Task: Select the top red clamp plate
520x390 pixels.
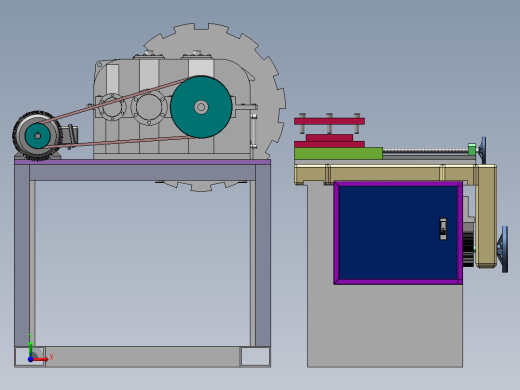Action: pos(329,121)
